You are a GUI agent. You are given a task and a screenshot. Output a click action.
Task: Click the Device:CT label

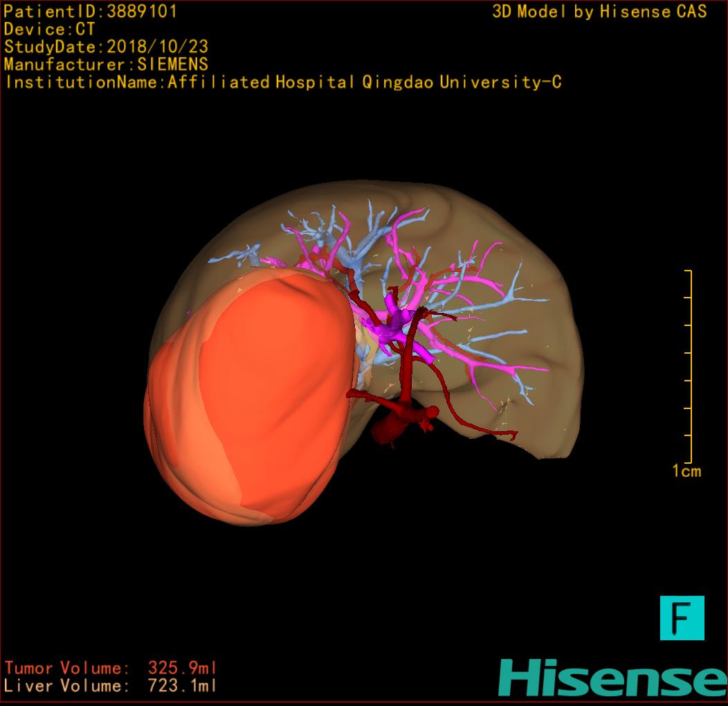click(x=49, y=30)
